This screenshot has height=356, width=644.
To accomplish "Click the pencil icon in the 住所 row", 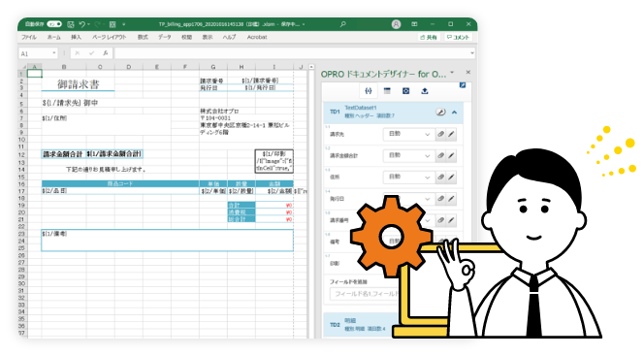I will coord(451,177).
